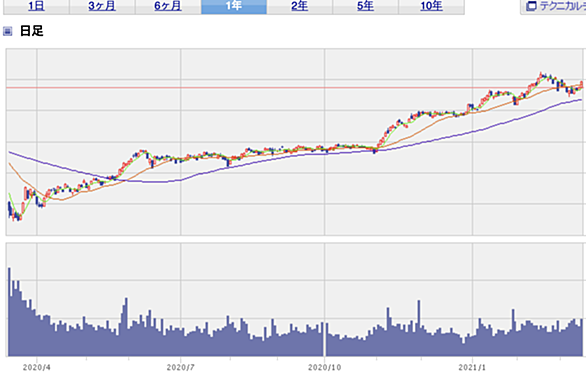This screenshot has width=586, height=377.
Task: Click the candlestick peak in early 2021
Action: tap(541, 74)
